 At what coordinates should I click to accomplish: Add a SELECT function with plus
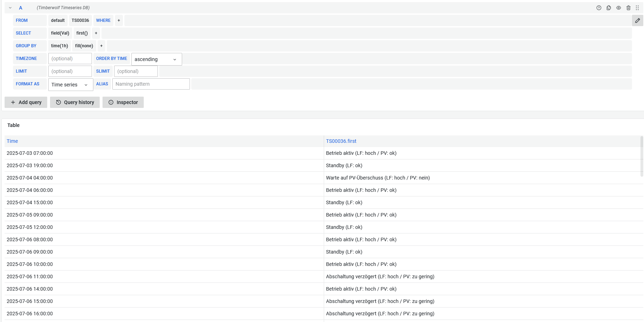[x=96, y=33]
